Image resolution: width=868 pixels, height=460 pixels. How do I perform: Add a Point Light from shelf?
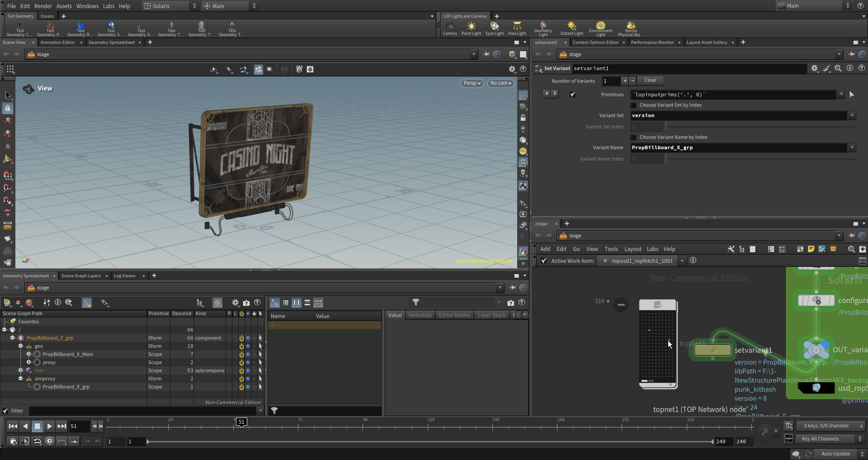[x=471, y=28]
